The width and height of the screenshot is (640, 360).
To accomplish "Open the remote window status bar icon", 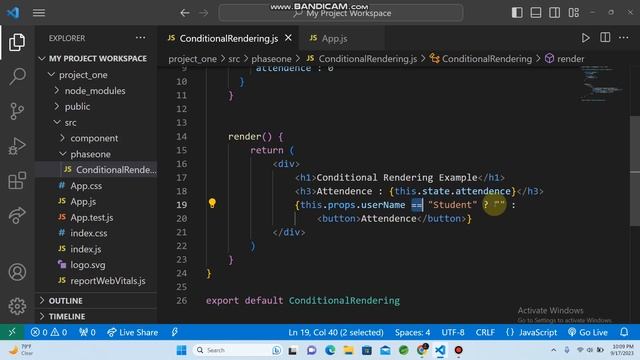I will pos(12,332).
